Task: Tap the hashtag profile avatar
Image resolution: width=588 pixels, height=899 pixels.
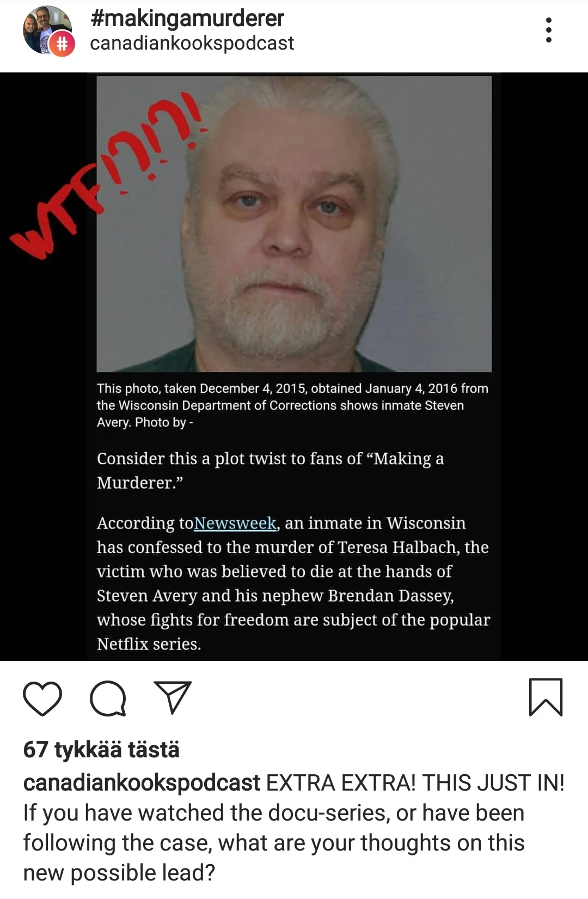Action: pyautogui.click(x=47, y=30)
